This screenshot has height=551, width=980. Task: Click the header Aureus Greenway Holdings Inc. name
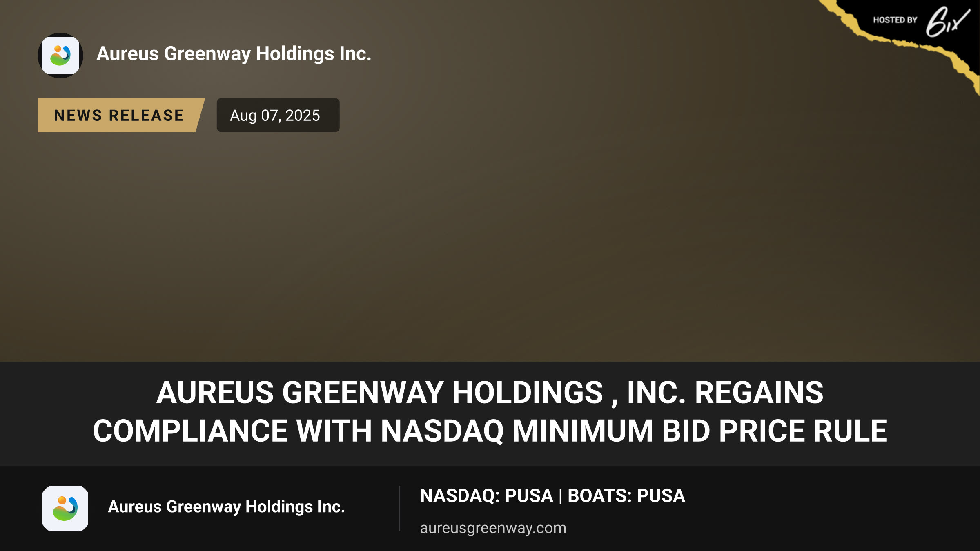coord(234,54)
